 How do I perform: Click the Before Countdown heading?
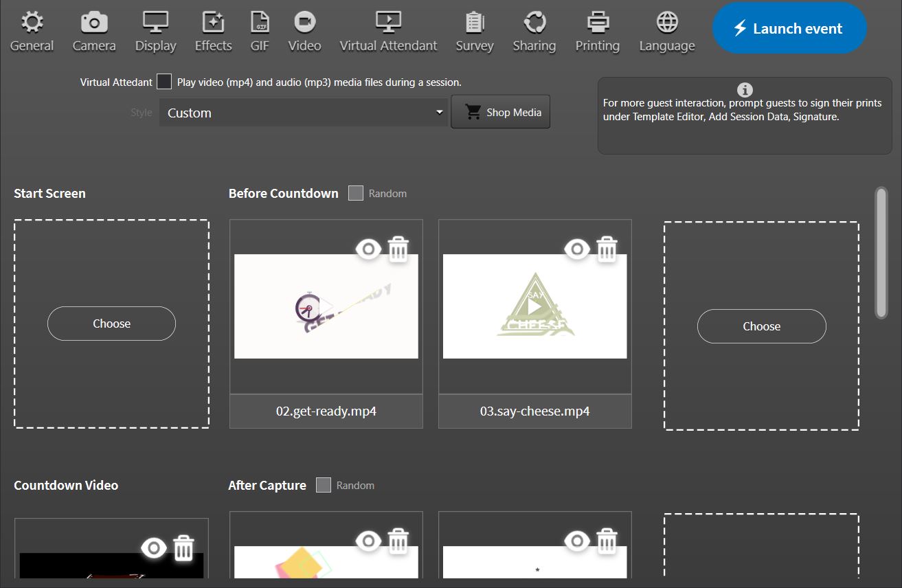[x=284, y=193]
